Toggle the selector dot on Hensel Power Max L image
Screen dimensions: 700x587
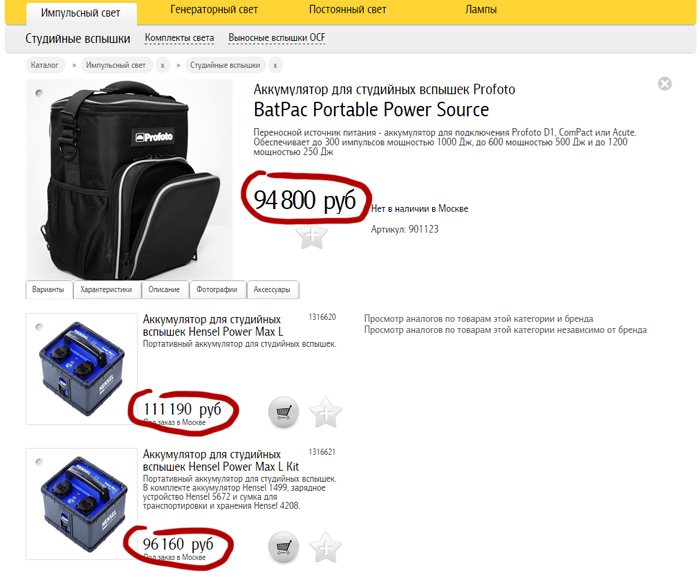tap(39, 327)
